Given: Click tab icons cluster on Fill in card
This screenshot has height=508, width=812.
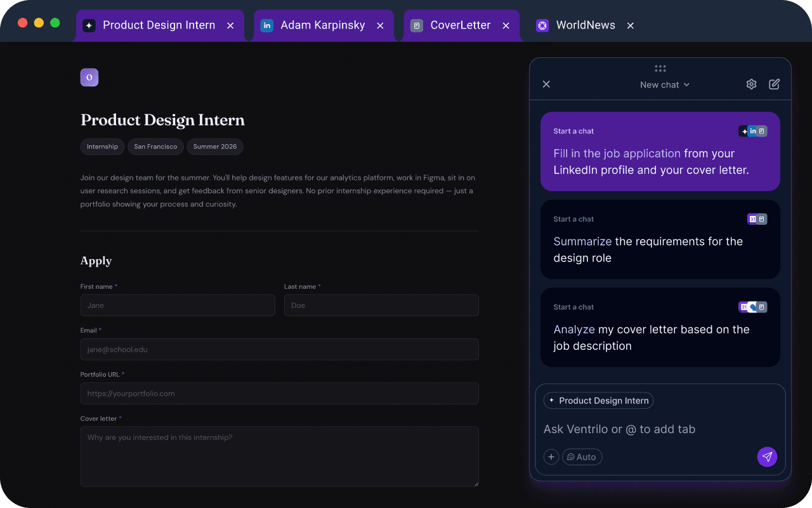Looking at the screenshot, I should click(753, 131).
